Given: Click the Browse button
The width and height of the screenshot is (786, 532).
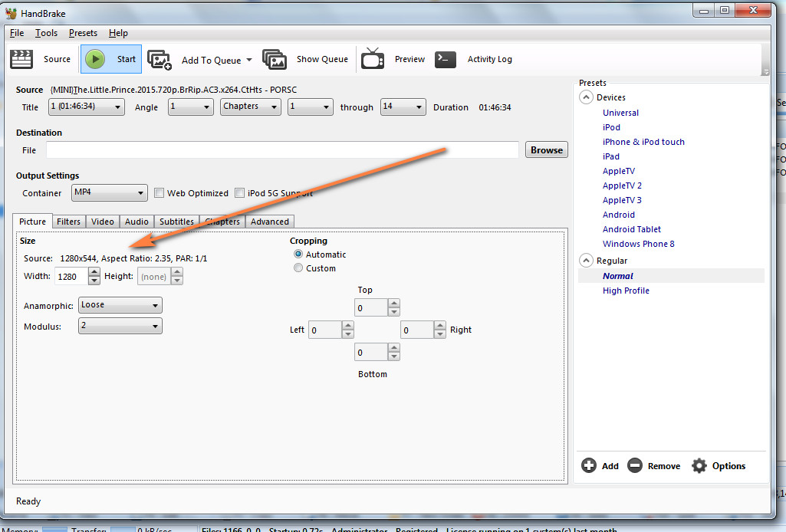Looking at the screenshot, I should (x=547, y=149).
